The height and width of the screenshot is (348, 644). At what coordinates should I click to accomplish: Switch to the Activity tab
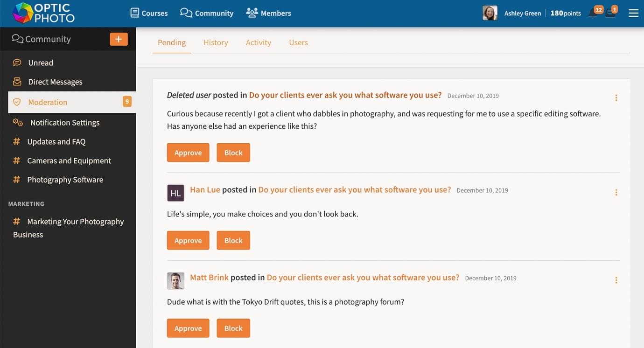[x=259, y=42]
